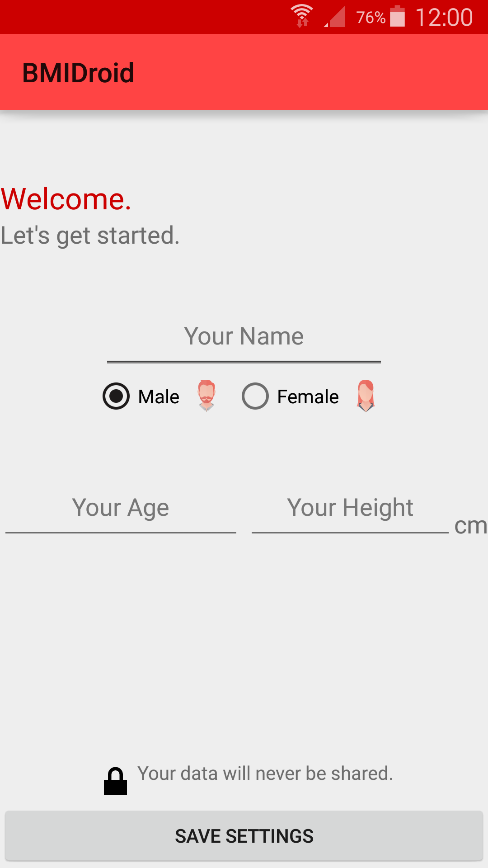Viewport: 488px width, 868px height.
Task: Tap the black padlock icon
Action: [x=115, y=781]
